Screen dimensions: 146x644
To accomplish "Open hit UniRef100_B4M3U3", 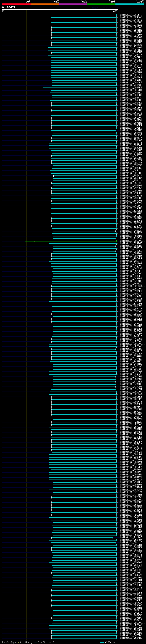I will (131, 301).
